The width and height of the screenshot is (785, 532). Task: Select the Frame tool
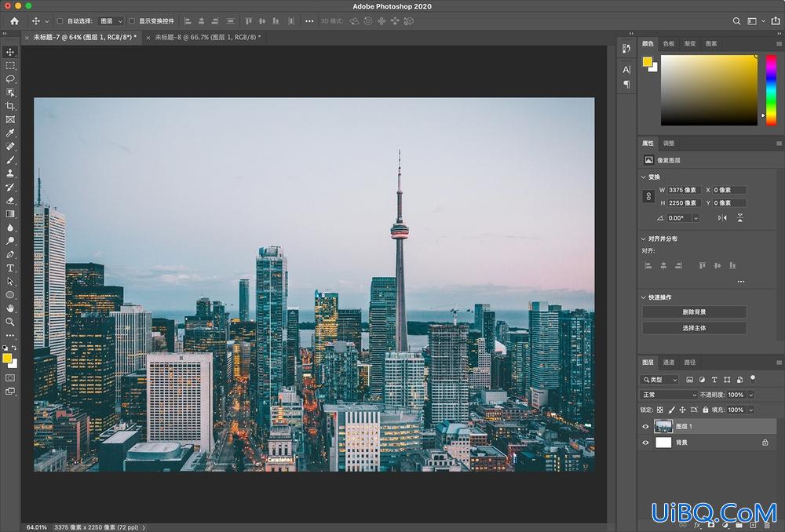tap(10, 119)
